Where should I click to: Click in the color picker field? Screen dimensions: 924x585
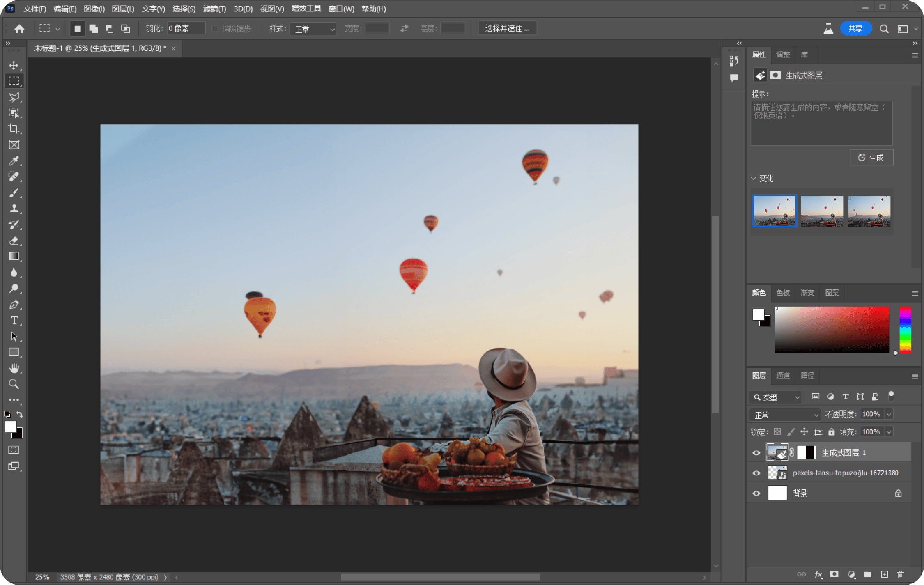pyautogui.click(x=832, y=330)
